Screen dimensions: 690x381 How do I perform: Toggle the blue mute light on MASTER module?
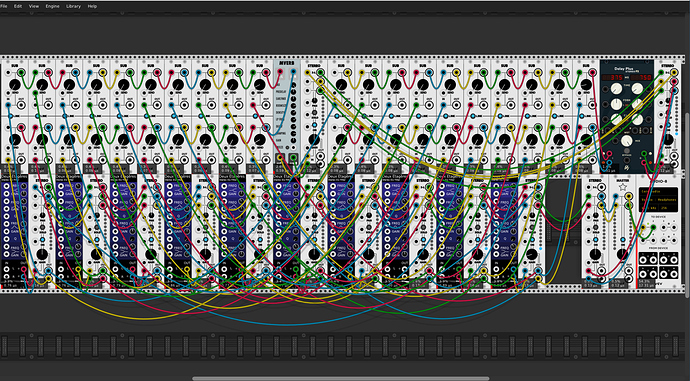[x=623, y=240]
